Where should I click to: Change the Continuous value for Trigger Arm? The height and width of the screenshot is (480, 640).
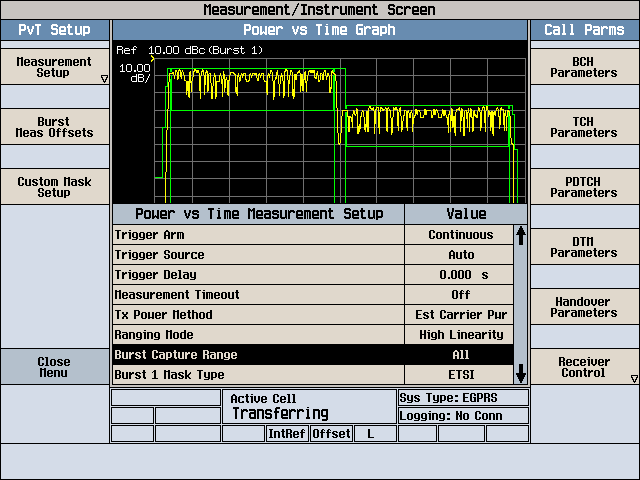pos(459,235)
